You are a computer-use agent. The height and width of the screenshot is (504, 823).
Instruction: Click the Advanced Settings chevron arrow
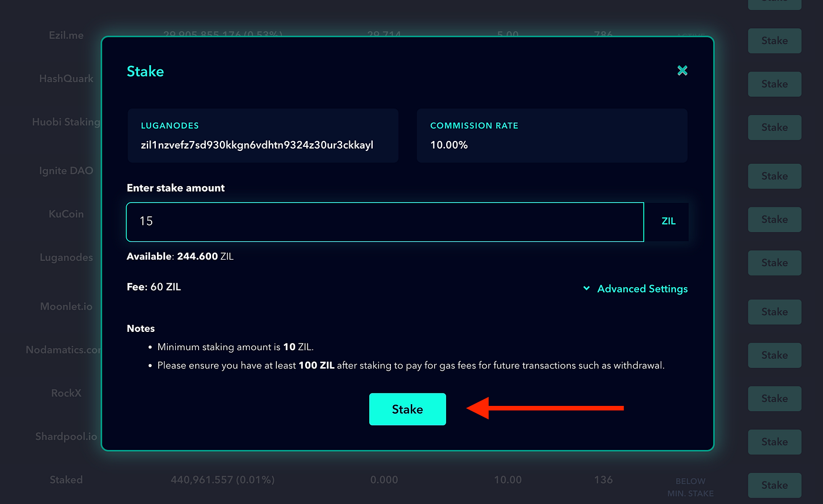(586, 288)
